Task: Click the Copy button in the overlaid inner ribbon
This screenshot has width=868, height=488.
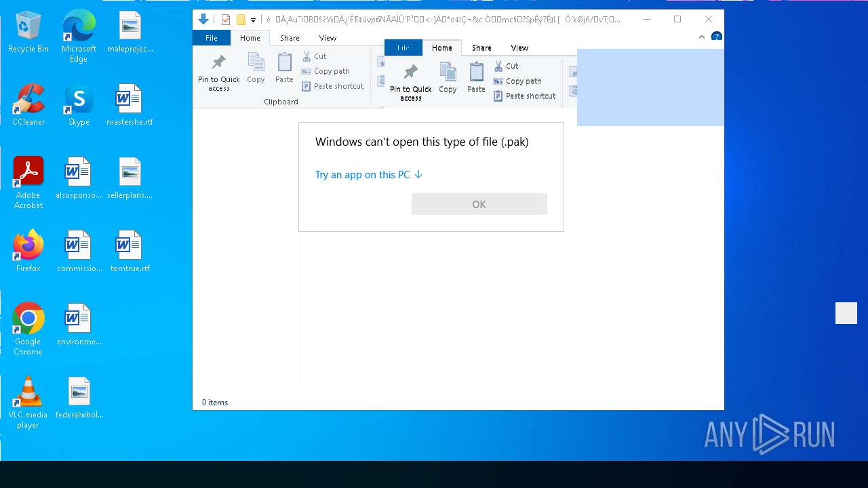Action: [448, 78]
